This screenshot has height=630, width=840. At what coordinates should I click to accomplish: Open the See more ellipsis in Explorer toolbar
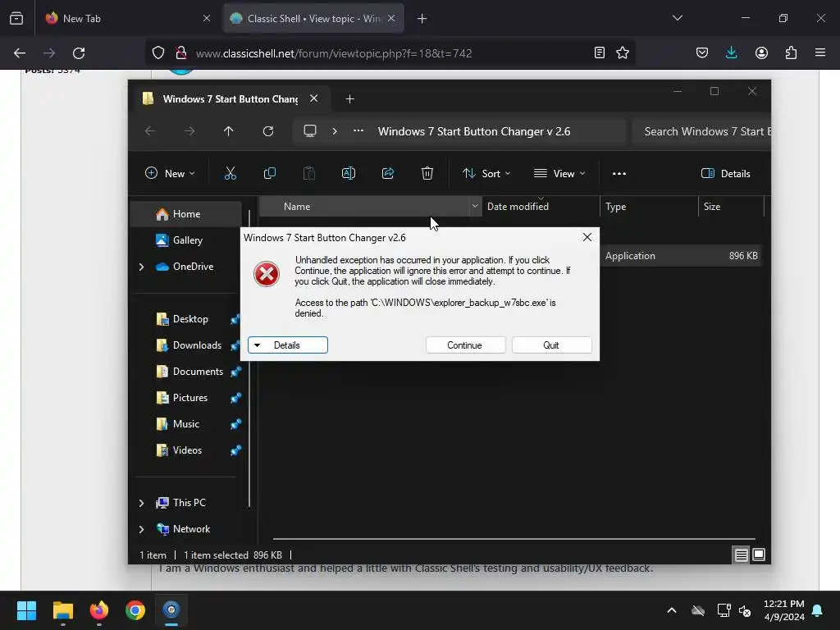(619, 174)
